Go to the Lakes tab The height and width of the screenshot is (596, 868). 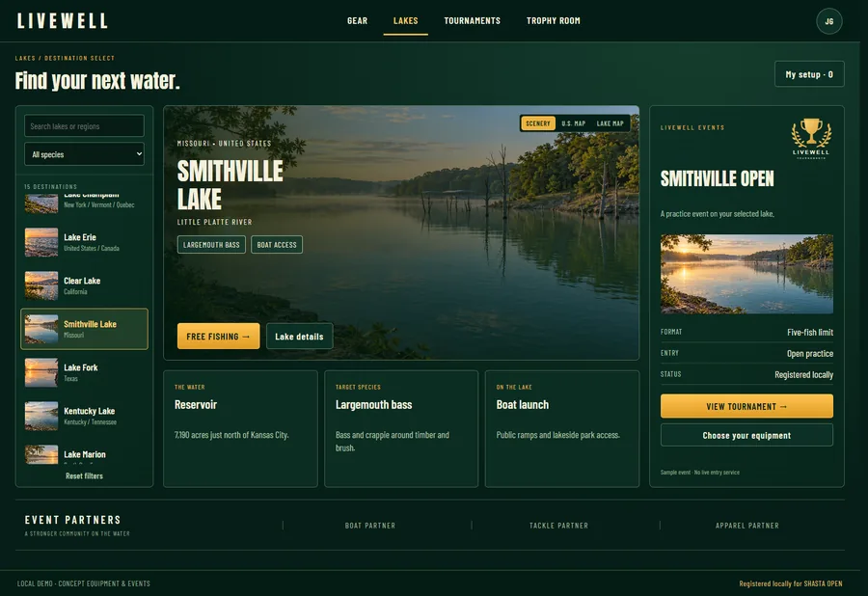[405, 20]
